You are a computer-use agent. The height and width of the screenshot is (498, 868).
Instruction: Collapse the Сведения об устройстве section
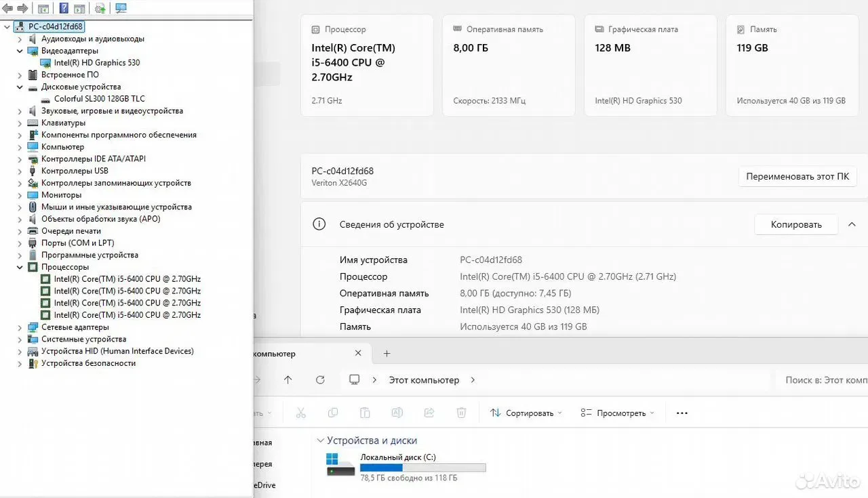pos(852,224)
